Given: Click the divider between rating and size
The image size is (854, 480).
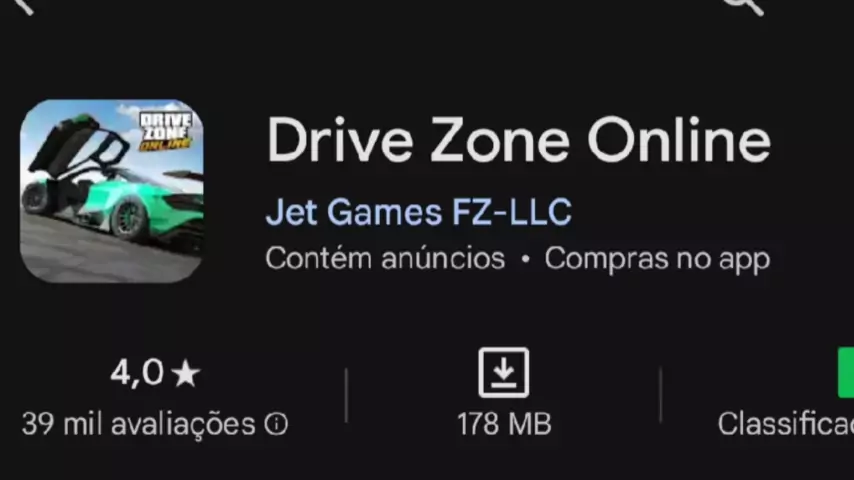Looking at the screenshot, I should pyautogui.click(x=346, y=396).
